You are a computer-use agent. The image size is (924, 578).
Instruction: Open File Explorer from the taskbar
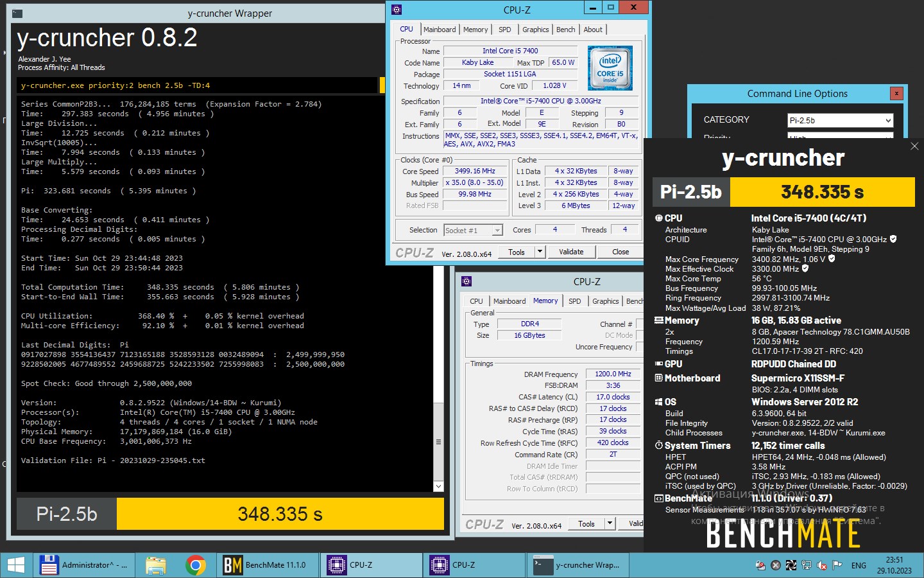tap(155, 565)
